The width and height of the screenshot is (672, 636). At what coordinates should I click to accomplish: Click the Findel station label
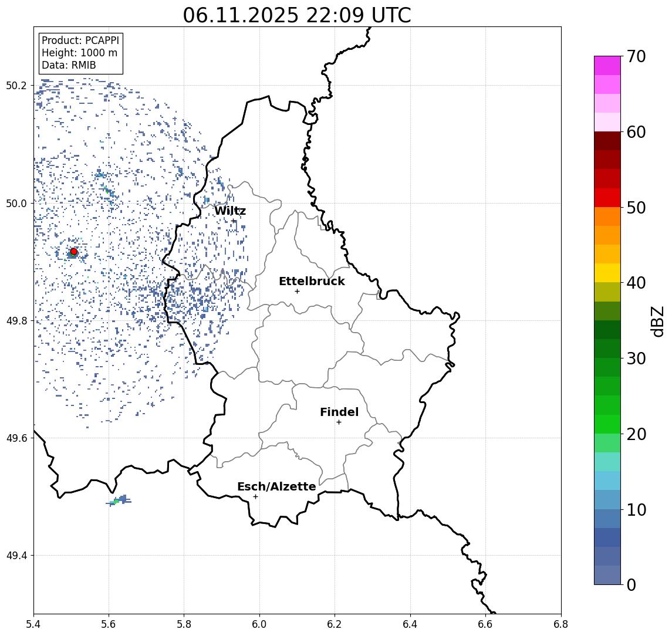point(339,412)
